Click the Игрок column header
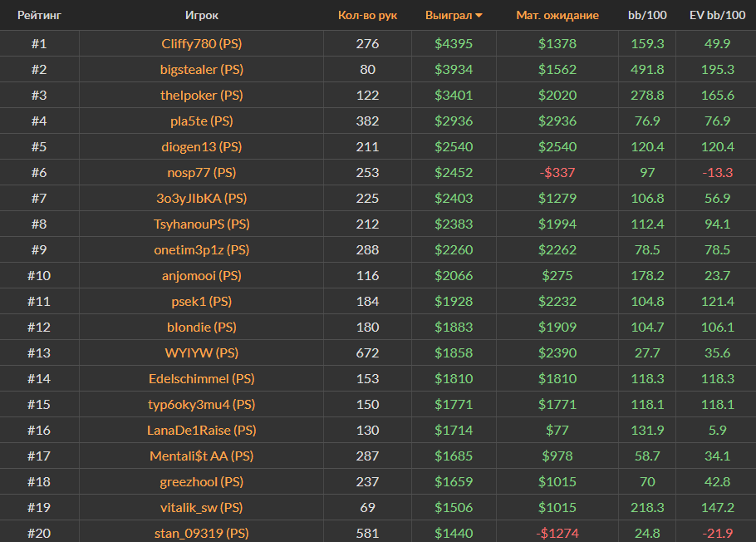 pyautogui.click(x=201, y=16)
